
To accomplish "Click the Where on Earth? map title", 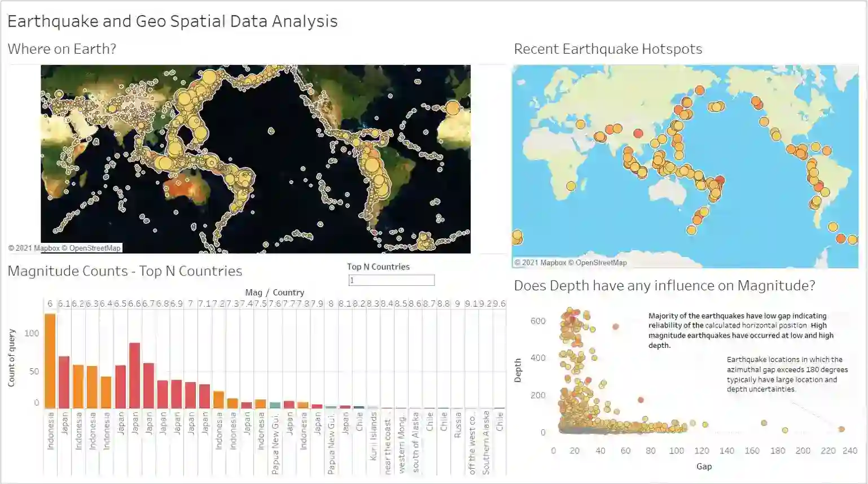I will click(62, 49).
